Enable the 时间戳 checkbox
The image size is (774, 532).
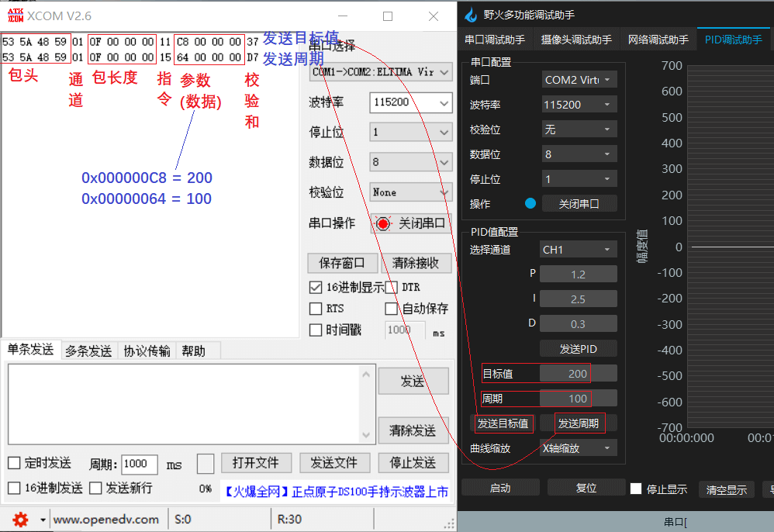pos(316,330)
